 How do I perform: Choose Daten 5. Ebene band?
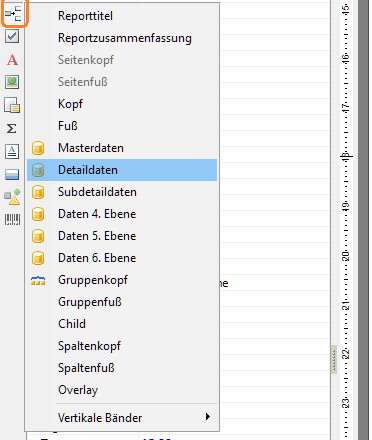(x=122, y=236)
